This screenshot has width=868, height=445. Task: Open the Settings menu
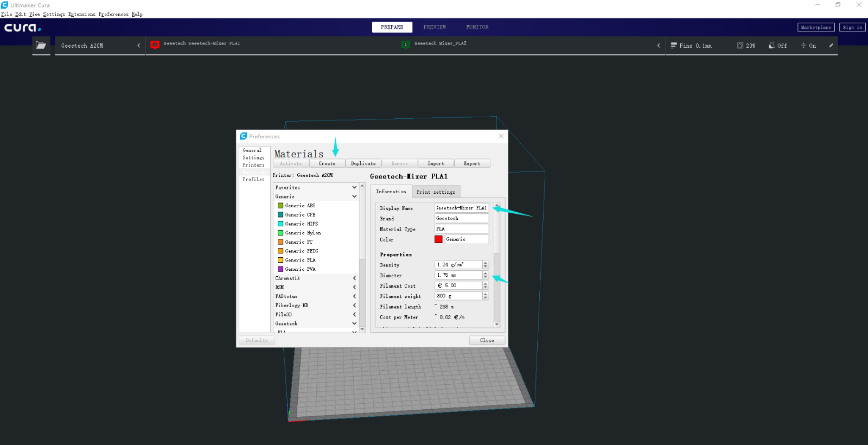point(54,14)
